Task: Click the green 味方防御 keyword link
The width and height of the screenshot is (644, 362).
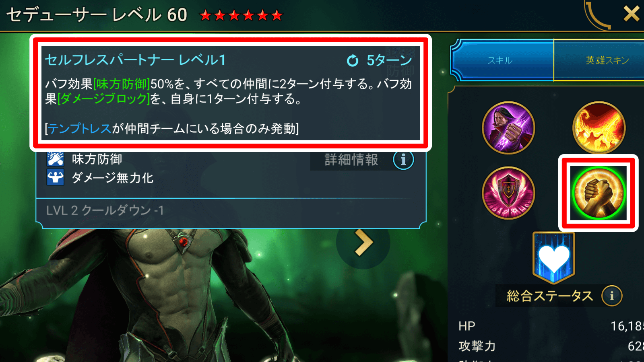Action: (122, 84)
